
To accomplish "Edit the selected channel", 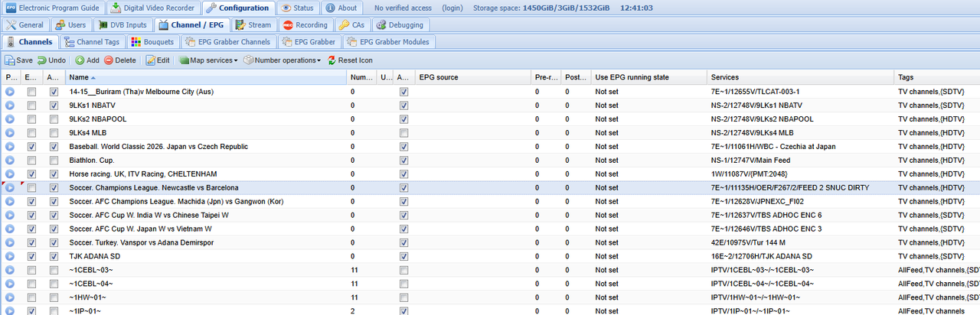I will click(158, 60).
